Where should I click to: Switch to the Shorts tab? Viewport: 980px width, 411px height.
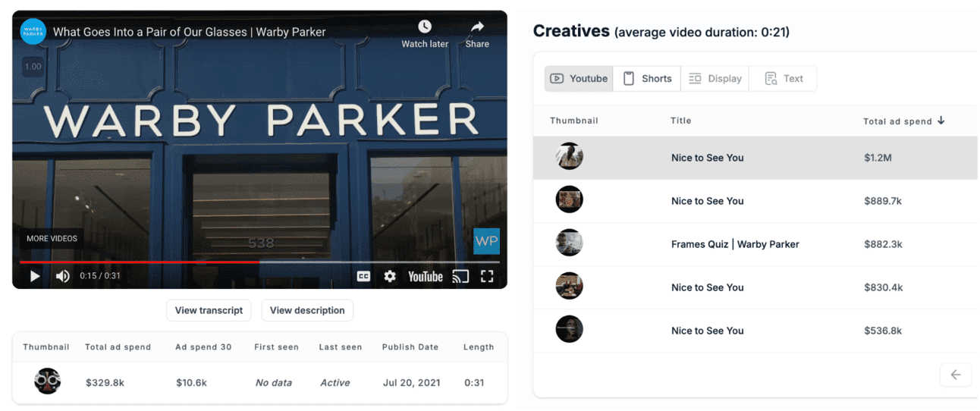(x=647, y=78)
